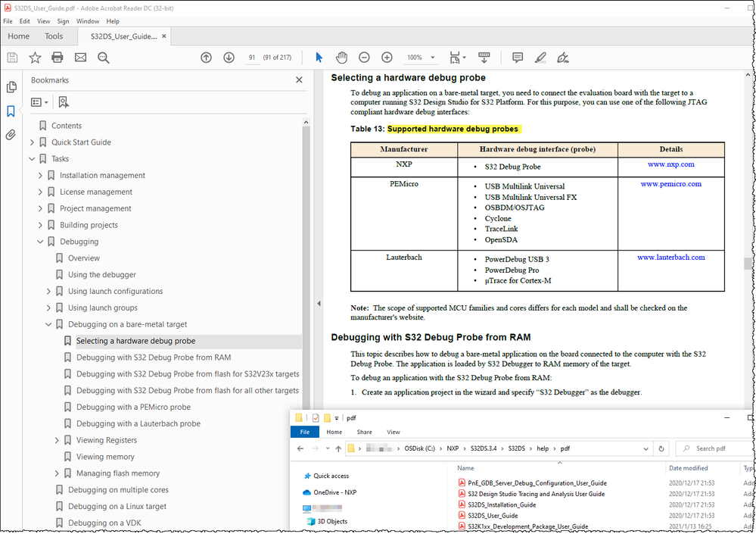The image size is (756, 534).
Task: Print the document using printer icon
Action: pos(58,58)
